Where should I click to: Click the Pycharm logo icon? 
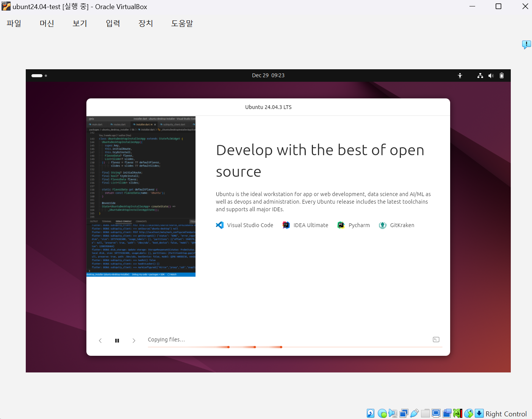[341, 225]
